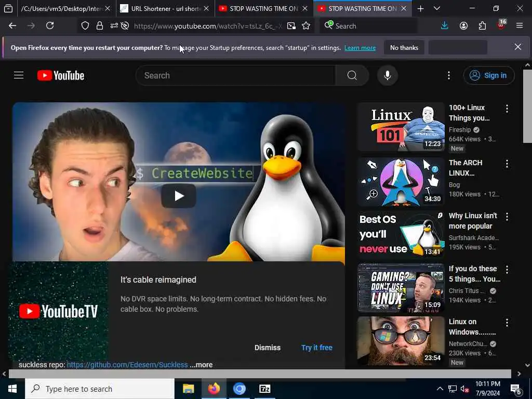This screenshot has height=399, width=532.
Task: Go to YouTube home via logo
Action: tap(61, 75)
